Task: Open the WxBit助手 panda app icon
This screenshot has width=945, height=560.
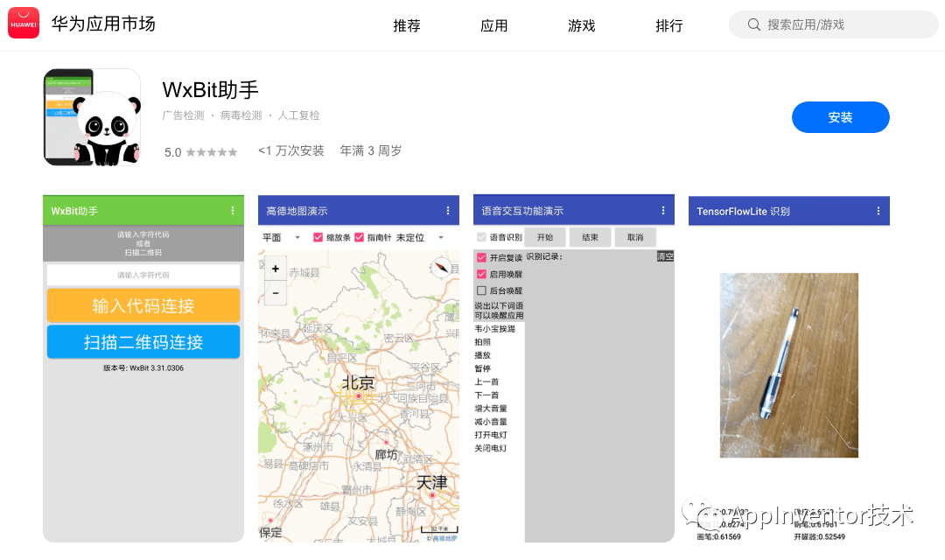Action: [x=92, y=117]
